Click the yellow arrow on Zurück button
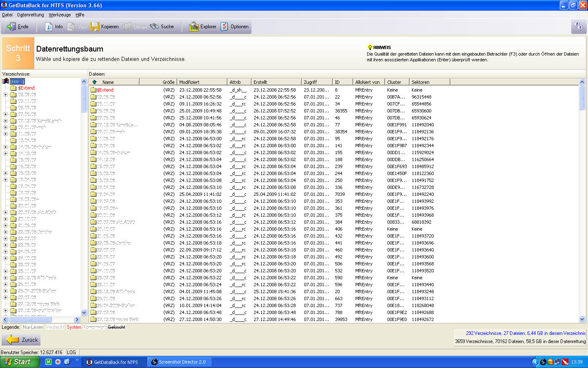This screenshot has height=368, width=588. pos(12,340)
